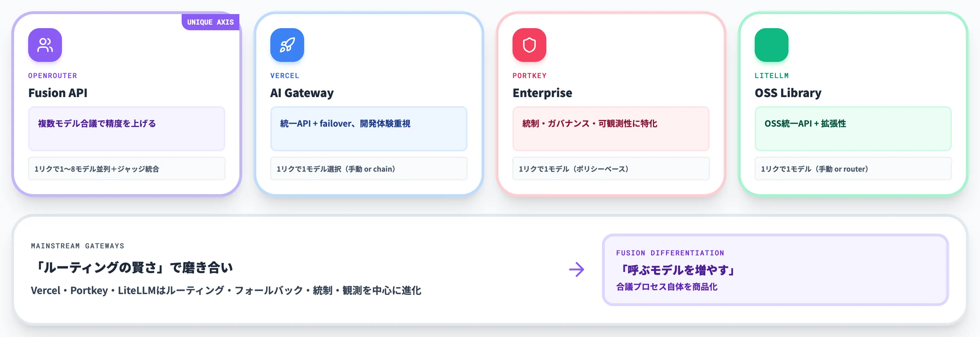Click 1リクで1モデル選択（手動 or chain） box
The height and width of the screenshot is (337, 980).
[x=369, y=168]
